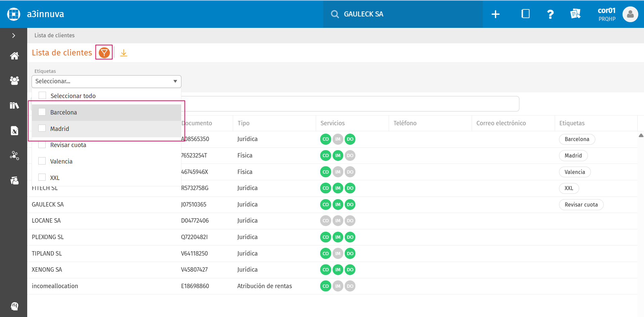The width and height of the screenshot is (644, 317).
Task: Check the Valencia checkbox
Action: (x=42, y=161)
